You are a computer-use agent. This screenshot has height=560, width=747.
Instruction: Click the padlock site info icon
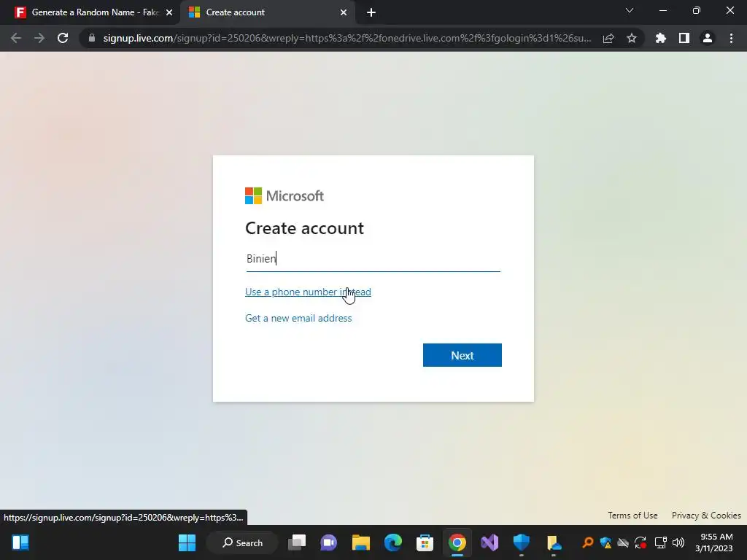point(92,38)
